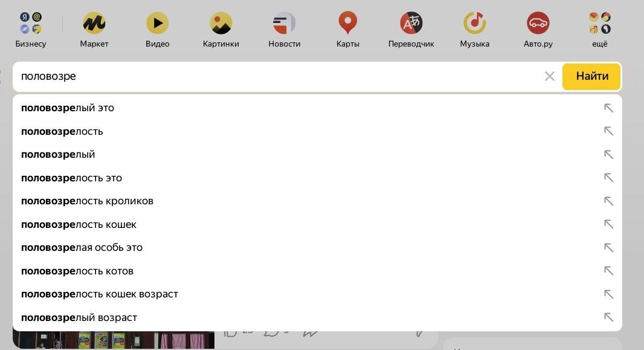The width and height of the screenshot is (644, 350).
Task: Open Яндекс Маркет icon
Action: tap(94, 23)
